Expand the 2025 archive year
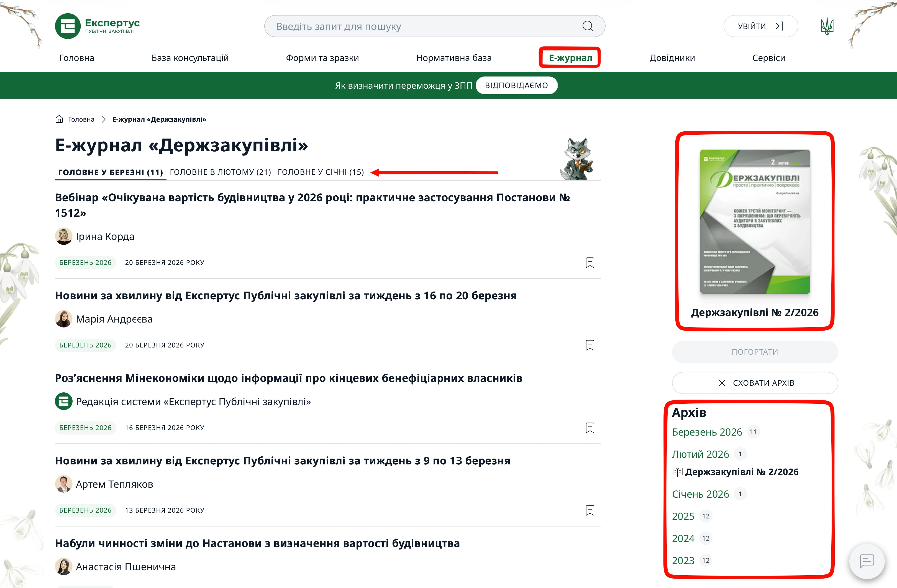The image size is (897, 588). click(x=683, y=516)
